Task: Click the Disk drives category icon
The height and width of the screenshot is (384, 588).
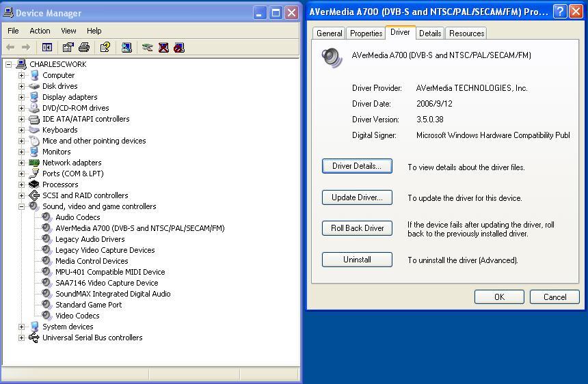Action: [34, 86]
